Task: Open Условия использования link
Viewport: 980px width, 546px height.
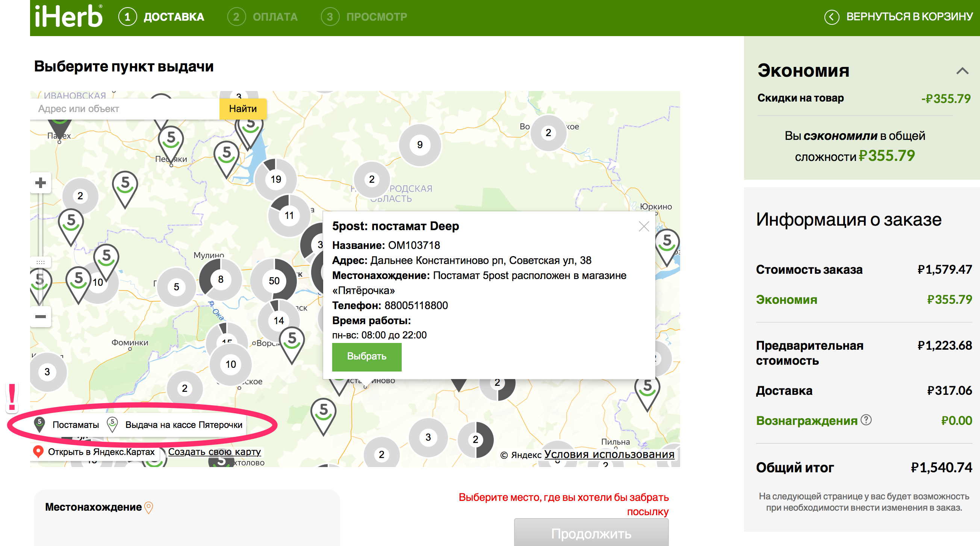Action: pyautogui.click(x=609, y=454)
